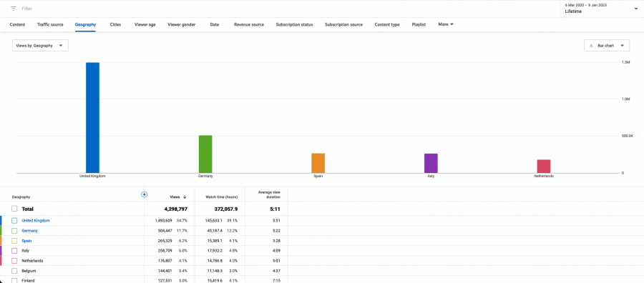The height and width of the screenshot is (283, 644).
Task: Switch to the Cities tab
Action: [x=115, y=24]
